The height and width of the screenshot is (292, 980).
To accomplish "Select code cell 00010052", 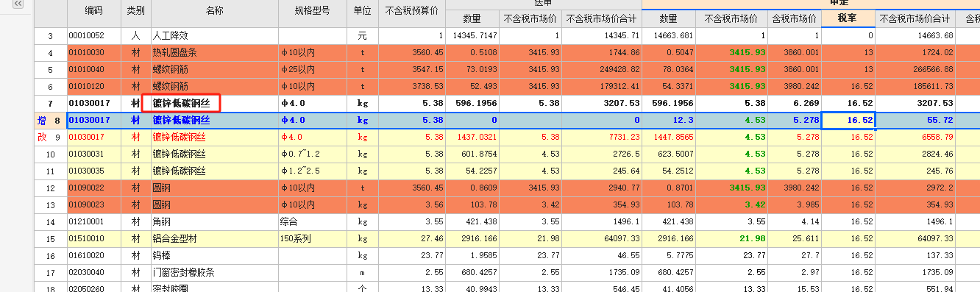I will click(94, 35).
